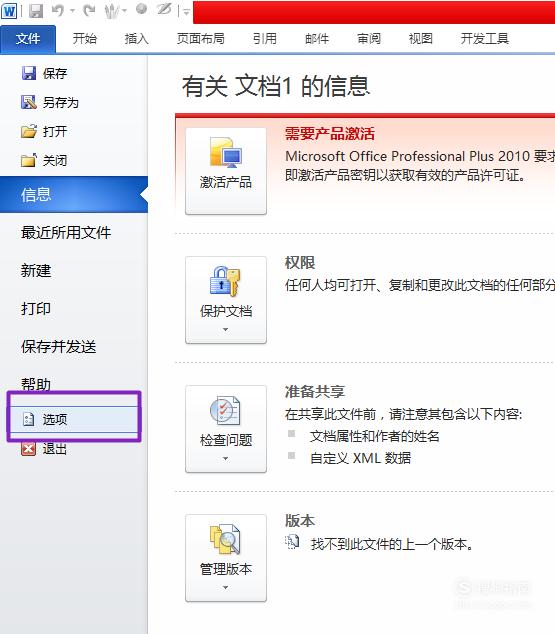Click the 需要产品激活 heading
The width and height of the screenshot is (555, 634).
(330, 133)
